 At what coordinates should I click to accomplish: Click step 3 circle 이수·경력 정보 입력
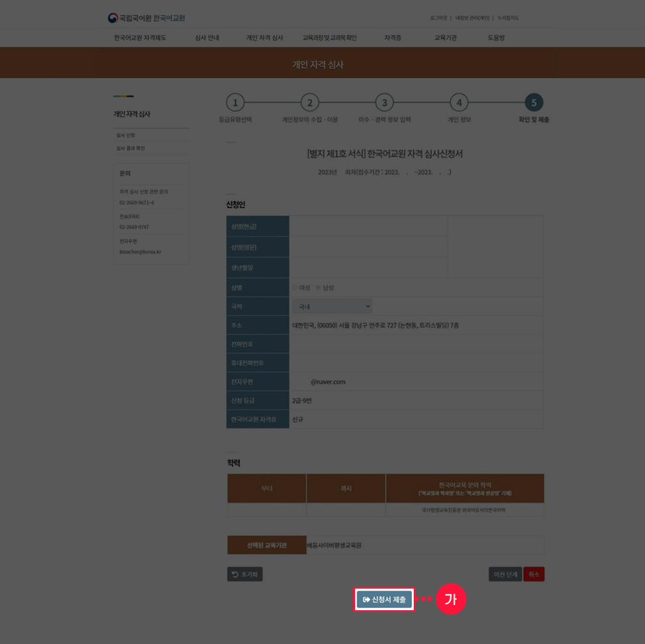(x=384, y=103)
